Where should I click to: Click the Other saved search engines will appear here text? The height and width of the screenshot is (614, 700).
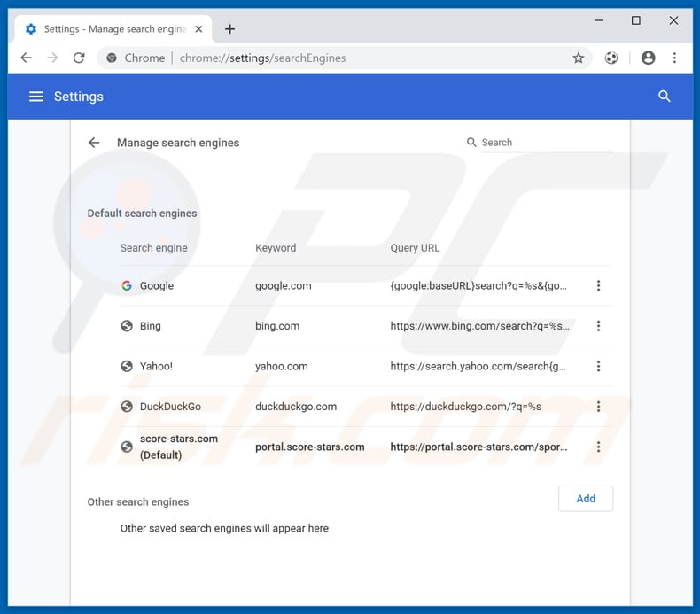click(x=224, y=528)
